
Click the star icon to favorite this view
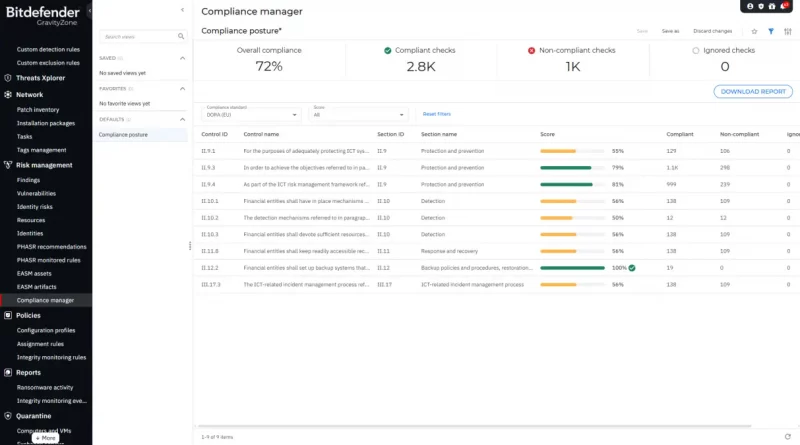[755, 31]
